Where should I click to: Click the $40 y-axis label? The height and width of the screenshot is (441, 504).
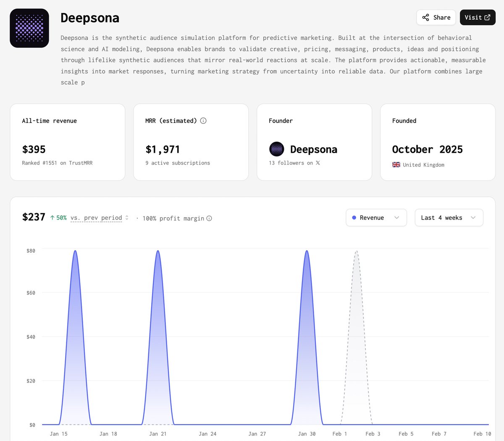click(31, 337)
